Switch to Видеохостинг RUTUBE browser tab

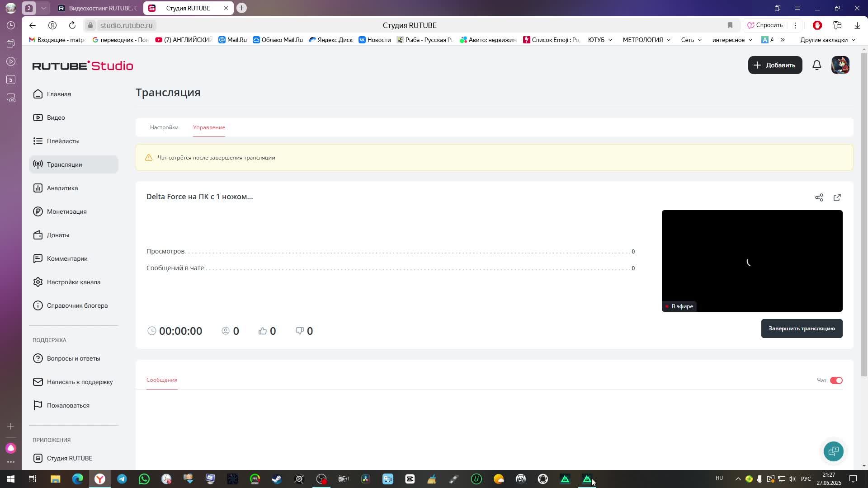(x=97, y=8)
